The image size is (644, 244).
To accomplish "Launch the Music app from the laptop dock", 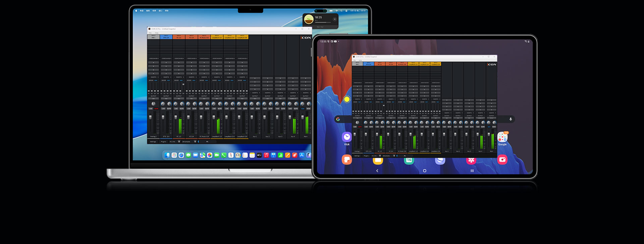I will click(x=266, y=155).
